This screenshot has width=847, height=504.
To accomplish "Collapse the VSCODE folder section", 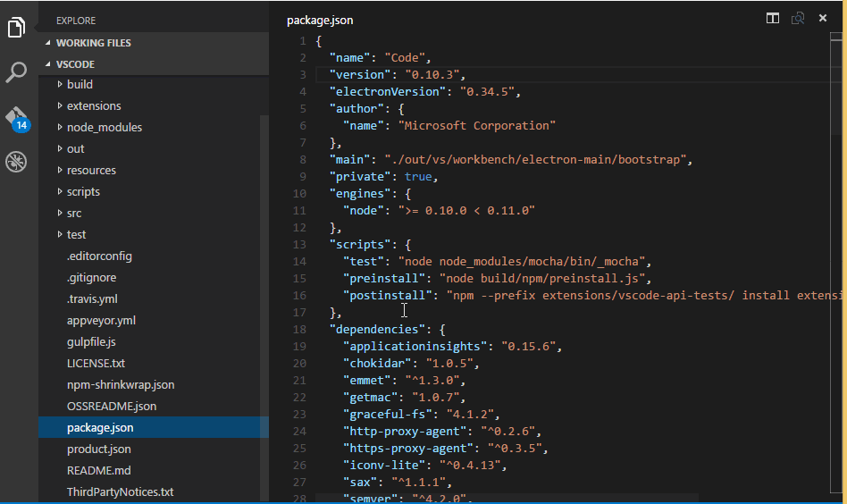I will (x=75, y=64).
